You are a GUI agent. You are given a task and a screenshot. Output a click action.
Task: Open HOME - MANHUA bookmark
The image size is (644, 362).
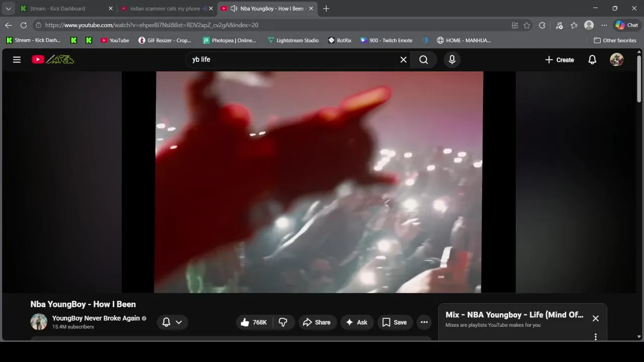[464, 40]
